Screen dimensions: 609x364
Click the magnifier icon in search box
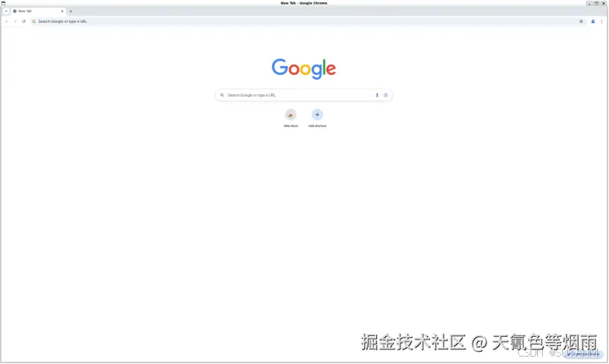coord(222,95)
